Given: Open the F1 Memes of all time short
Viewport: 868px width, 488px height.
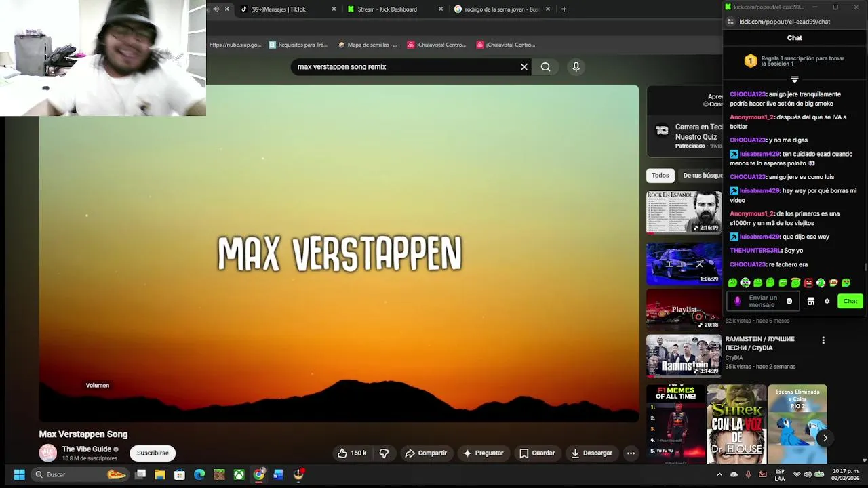Looking at the screenshot, I should (675, 424).
